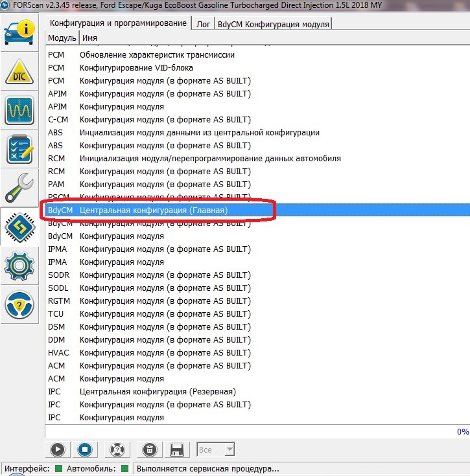
Task: Switch to 'BdyCM Конфигурация модуля' tab
Action: click(x=274, y=24)
